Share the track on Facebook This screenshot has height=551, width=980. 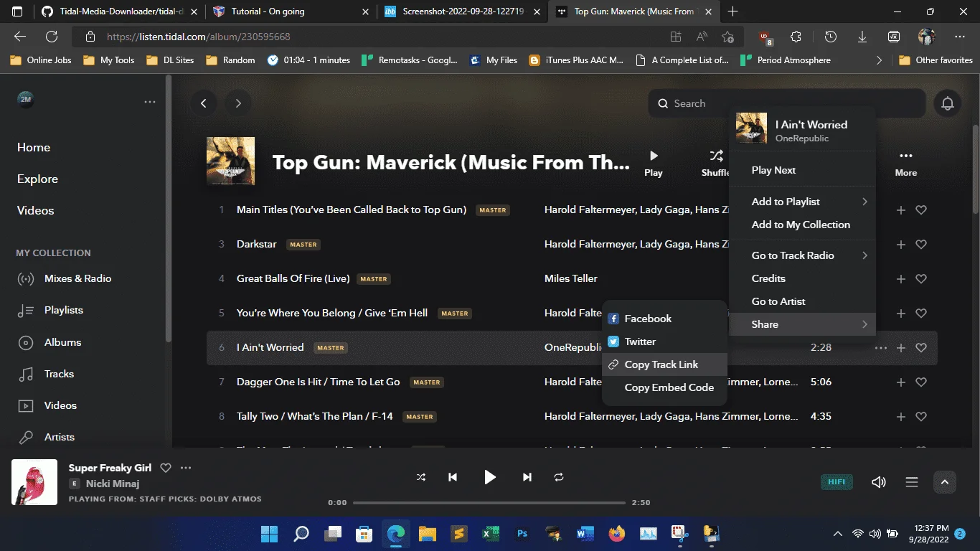(664, 319)
